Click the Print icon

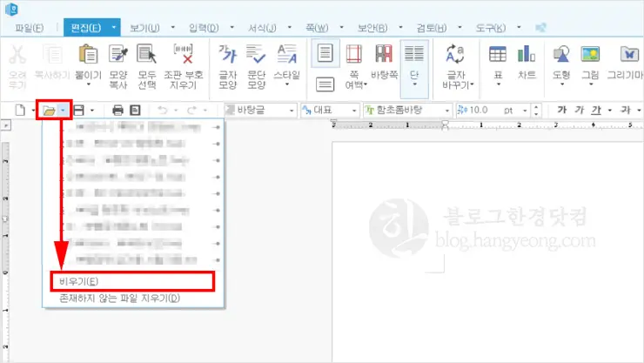[117, 110]
